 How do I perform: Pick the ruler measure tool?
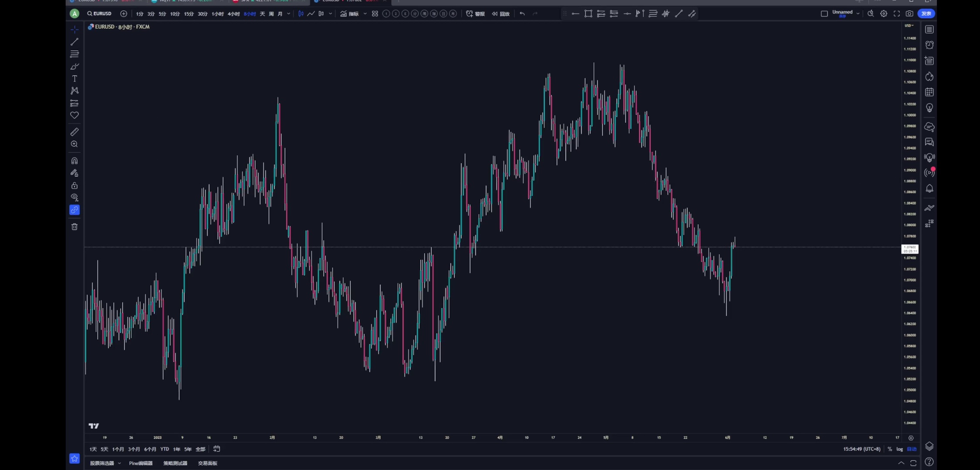[x=74, y=132]
